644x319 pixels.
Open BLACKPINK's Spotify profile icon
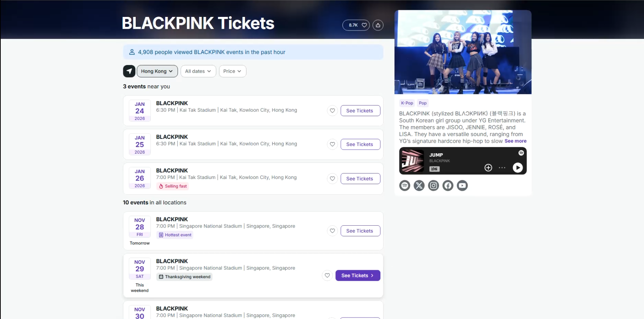(405, 186)
